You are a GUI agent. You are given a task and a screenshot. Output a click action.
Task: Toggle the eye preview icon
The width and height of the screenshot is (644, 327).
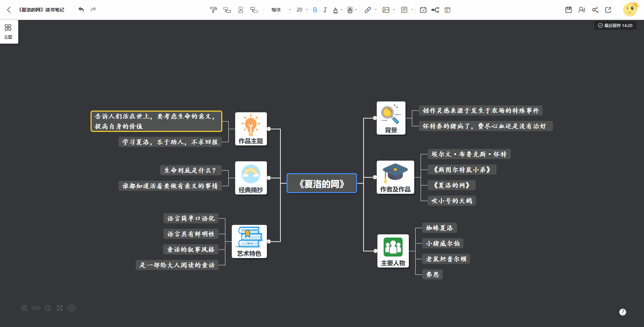[x=71, y=308]
